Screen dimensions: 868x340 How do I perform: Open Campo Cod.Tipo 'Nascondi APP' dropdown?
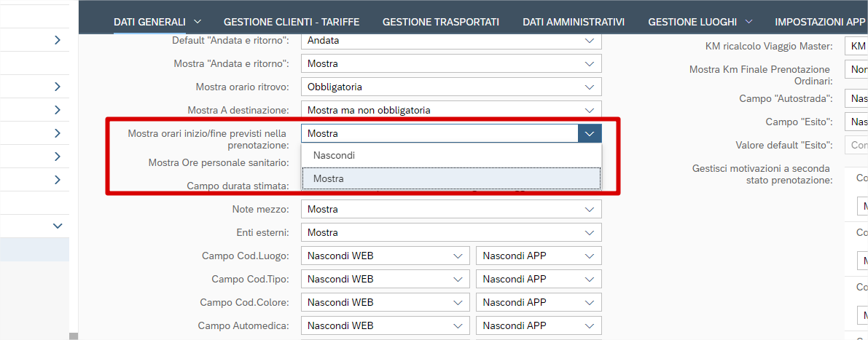coord(589,279)
